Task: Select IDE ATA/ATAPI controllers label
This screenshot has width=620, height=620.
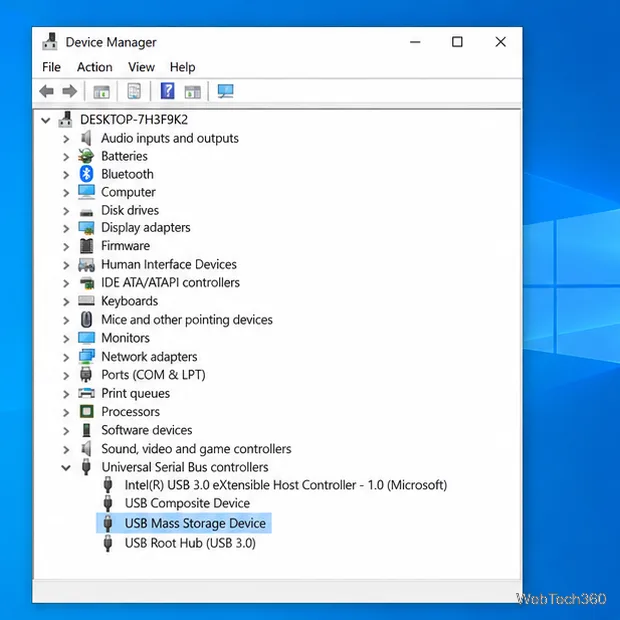Action: coord(170,282)
